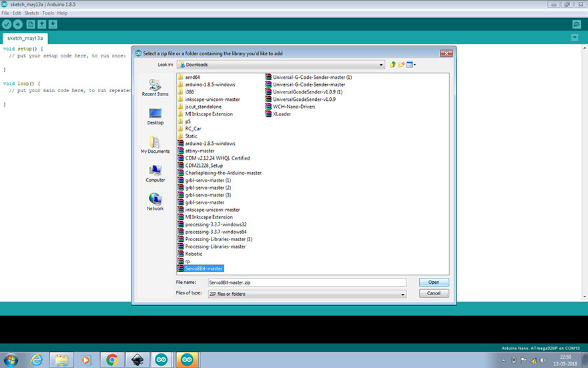Create new folder icon in dialog
Viewport: 588px width, 368px height.
tap(401, 65)
